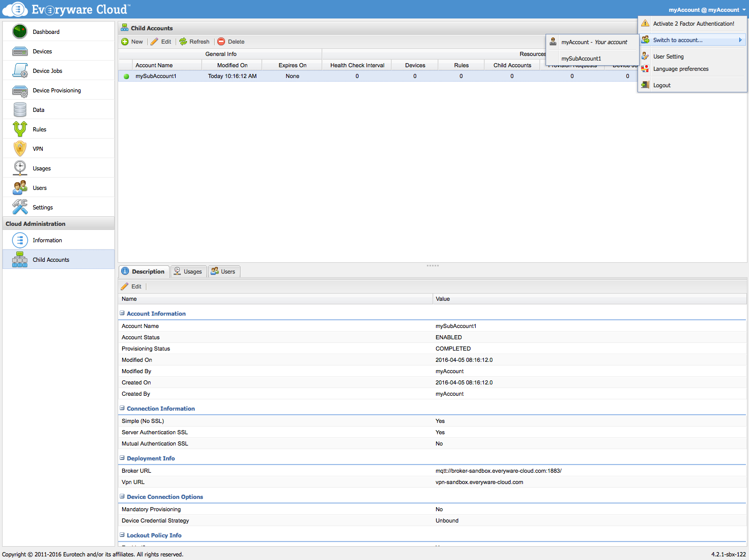This screenshot has height=560, width=749.
Task: Click the Child Accounts network icon
Action: (x=20, y=259)
